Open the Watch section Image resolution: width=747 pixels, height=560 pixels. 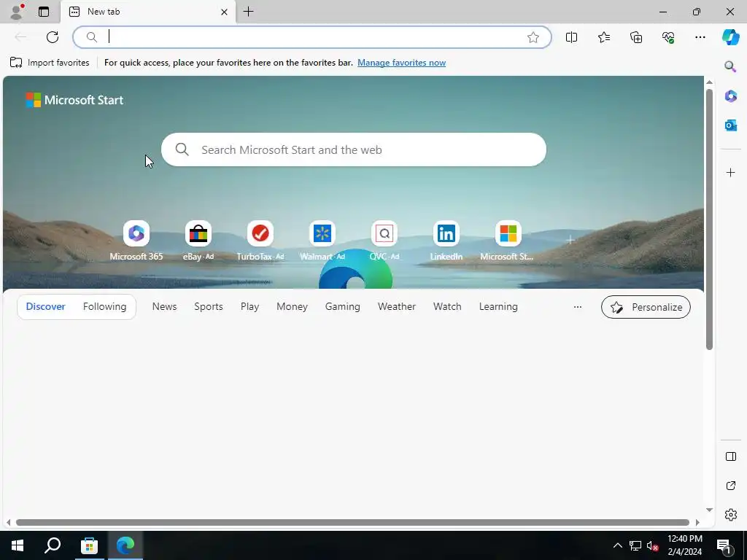tap(447, 306)
